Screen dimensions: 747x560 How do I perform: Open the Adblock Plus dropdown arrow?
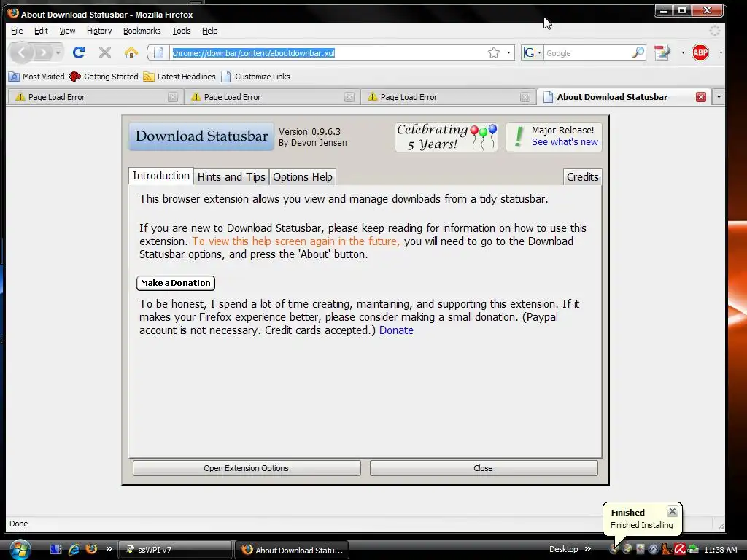coord(720,52)
